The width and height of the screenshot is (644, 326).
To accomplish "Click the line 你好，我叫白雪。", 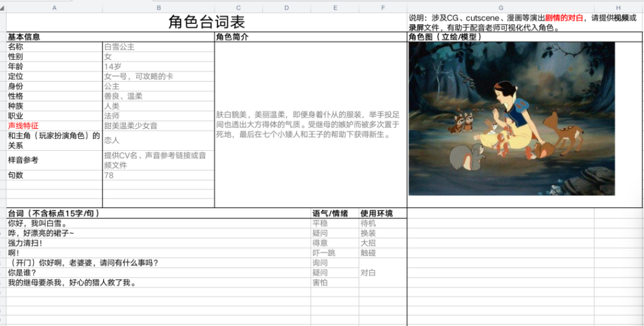I will (x=158, y=224).
